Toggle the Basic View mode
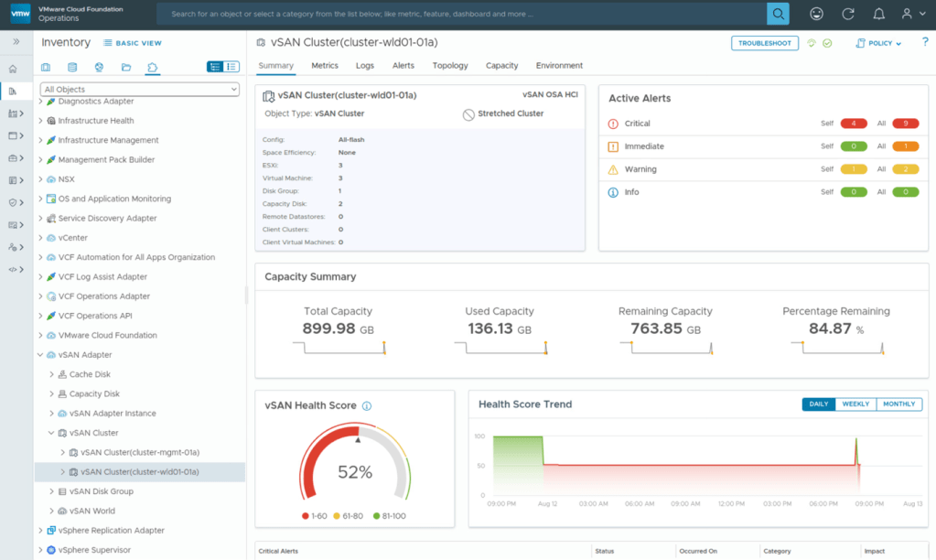The height and width of the screenshot is (560, 936). coord(133,43)
